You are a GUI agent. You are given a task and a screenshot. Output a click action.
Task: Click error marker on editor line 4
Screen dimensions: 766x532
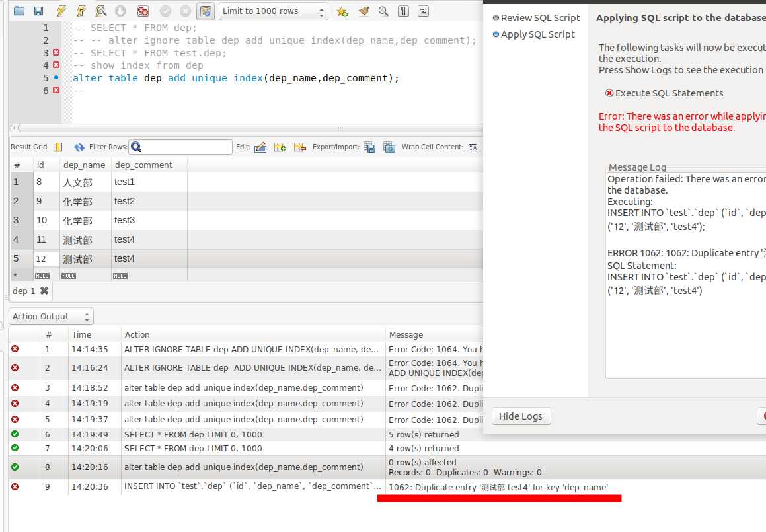point(56,65)
